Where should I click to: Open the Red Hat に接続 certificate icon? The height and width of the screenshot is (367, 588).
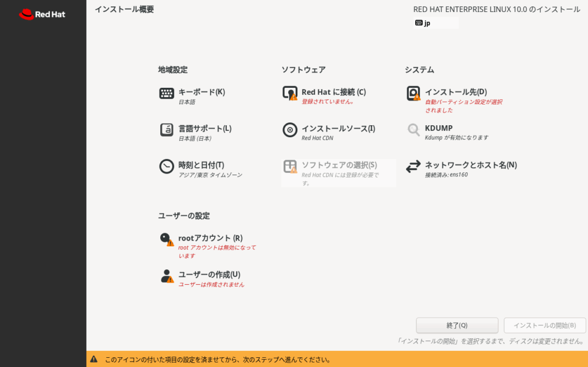[290, 94]
